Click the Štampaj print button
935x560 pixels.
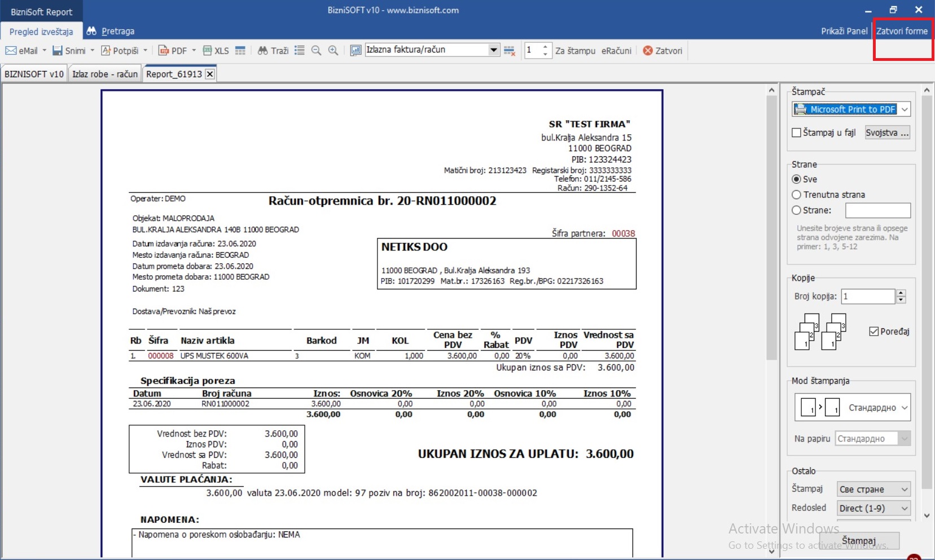859,541
